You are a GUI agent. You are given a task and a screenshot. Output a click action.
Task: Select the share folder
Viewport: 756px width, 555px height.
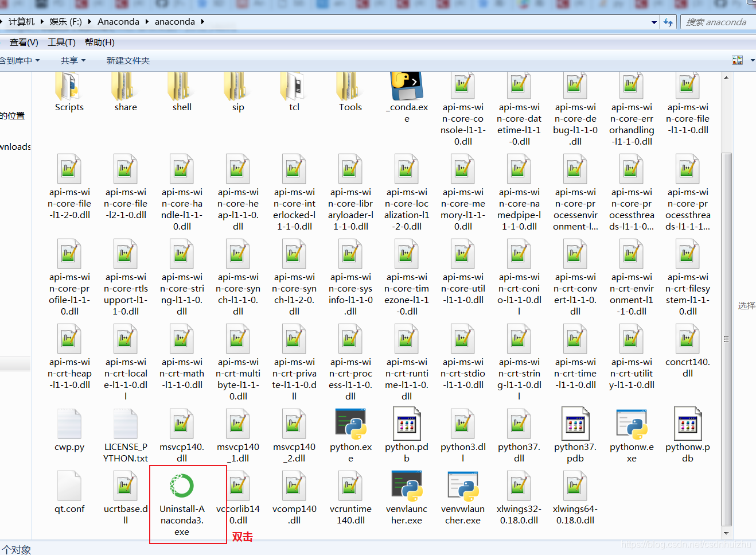coord(126,86)
